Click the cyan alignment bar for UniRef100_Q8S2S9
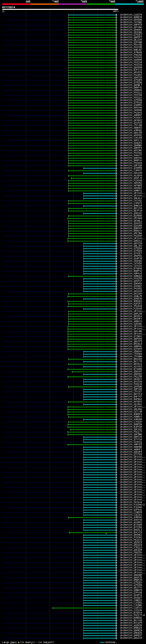Viewport: 146px width, 644px height. click(x=100, y=244)
